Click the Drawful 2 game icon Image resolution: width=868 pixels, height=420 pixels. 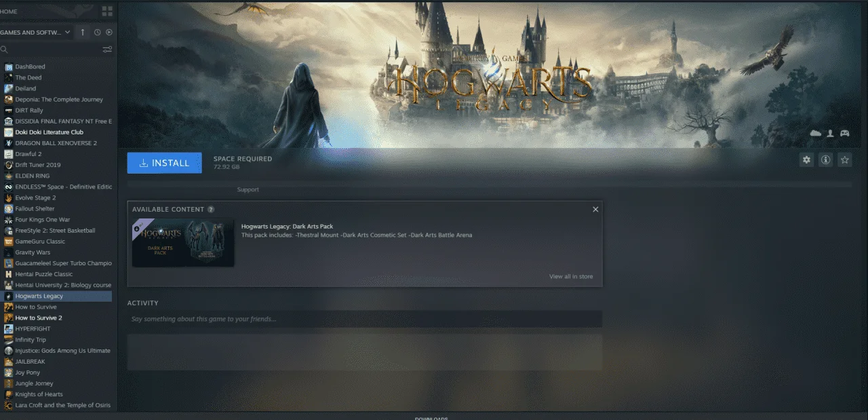pyautogui.click(x=8, y=154)
